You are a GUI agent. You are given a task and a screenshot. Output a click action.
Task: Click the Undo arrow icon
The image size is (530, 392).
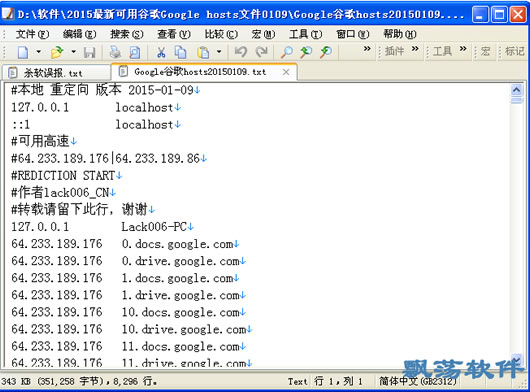pos(241,52)
